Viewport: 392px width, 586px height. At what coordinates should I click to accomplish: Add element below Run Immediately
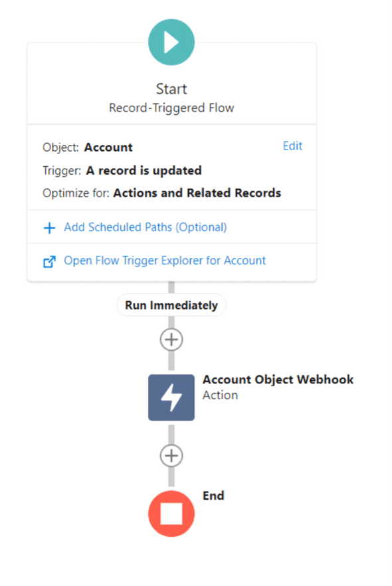[171, 340]
